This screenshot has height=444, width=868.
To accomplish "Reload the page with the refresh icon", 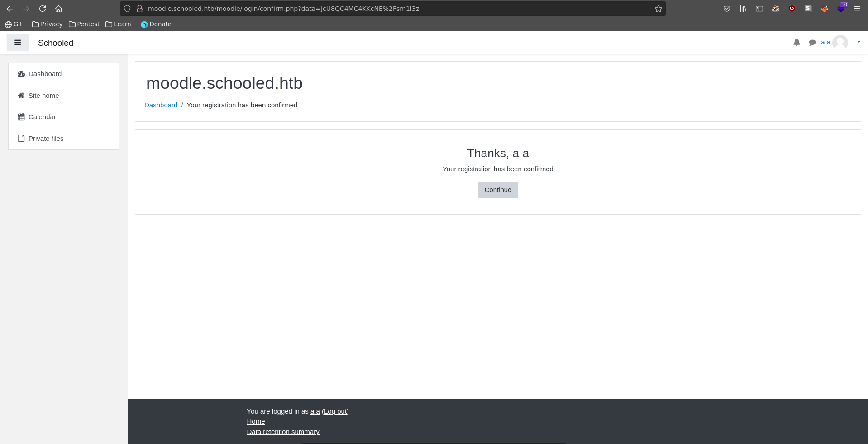I will pyautogui.click(x=43, y=9).
